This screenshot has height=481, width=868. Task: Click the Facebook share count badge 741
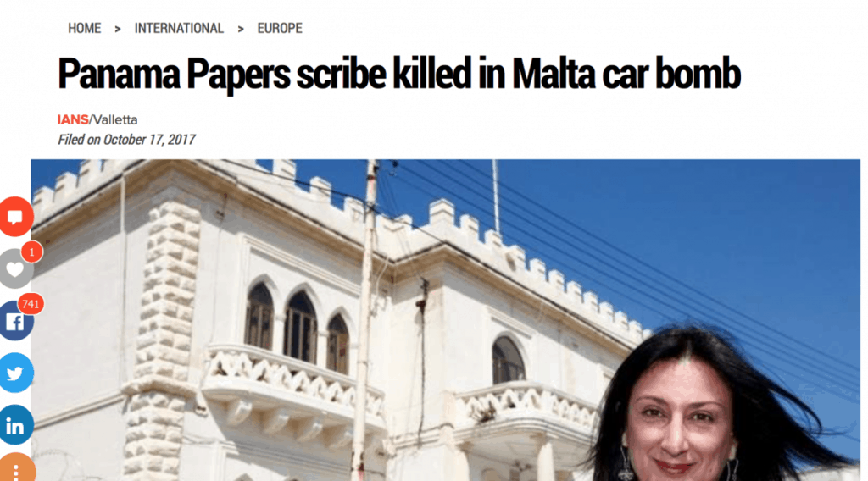(31, 304)
